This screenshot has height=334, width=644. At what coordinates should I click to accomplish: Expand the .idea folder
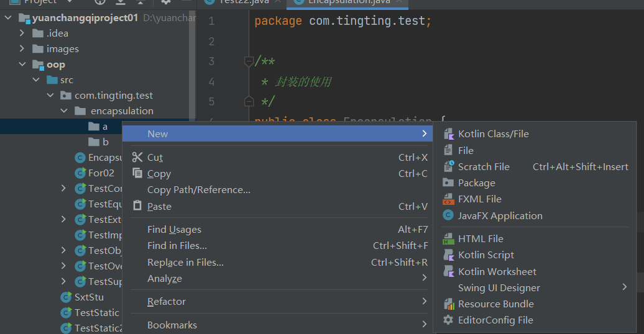(x=22, y=33)
